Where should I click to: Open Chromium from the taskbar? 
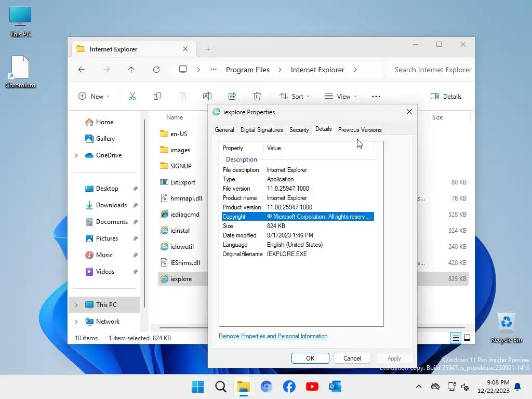(267, 387)
